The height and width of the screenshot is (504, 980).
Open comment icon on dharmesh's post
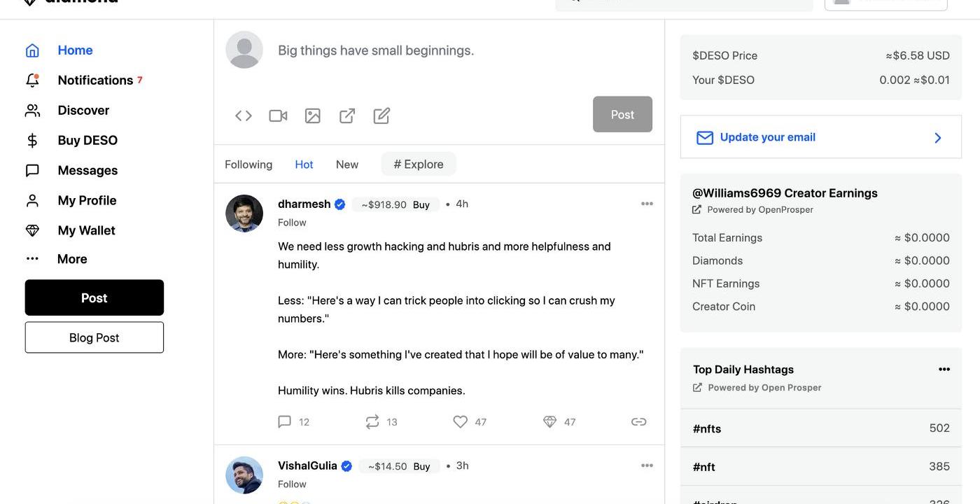(x=284, y=421)
